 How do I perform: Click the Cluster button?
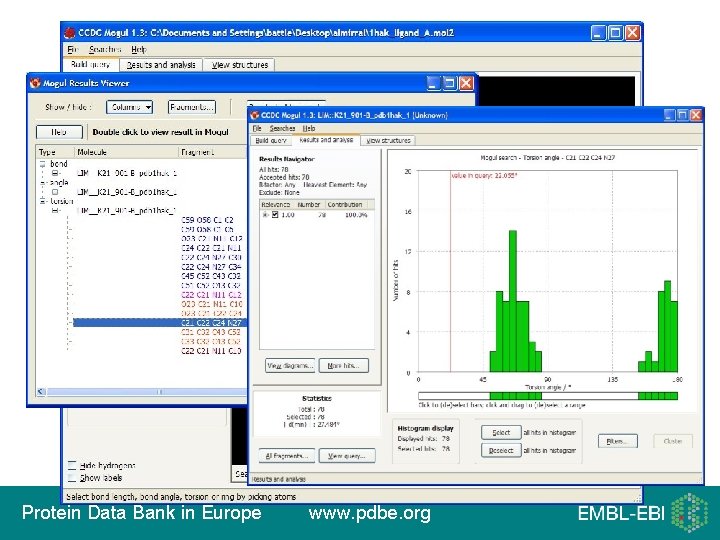tap(673, 441)
